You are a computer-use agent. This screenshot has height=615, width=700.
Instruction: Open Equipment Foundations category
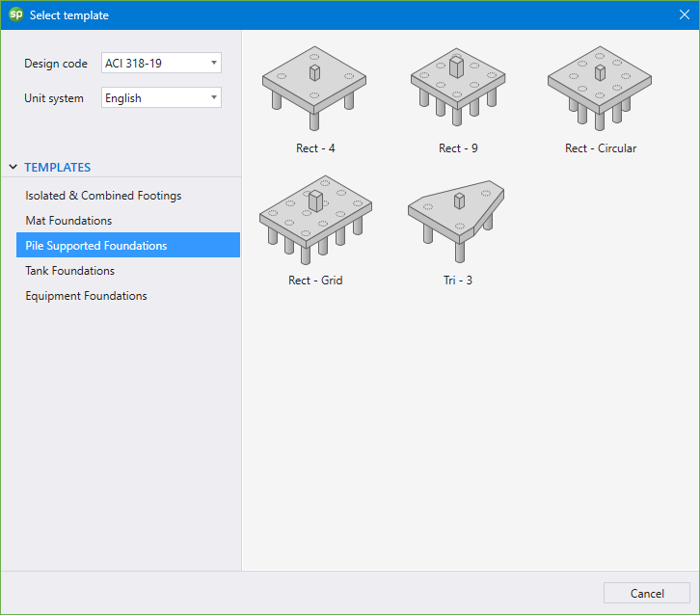[x=86, y=296]
